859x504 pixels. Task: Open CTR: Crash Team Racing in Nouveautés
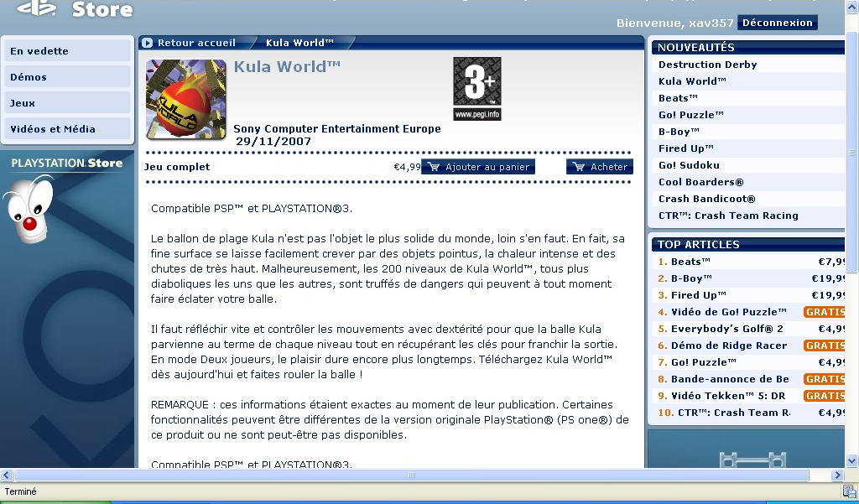point(728,216)
